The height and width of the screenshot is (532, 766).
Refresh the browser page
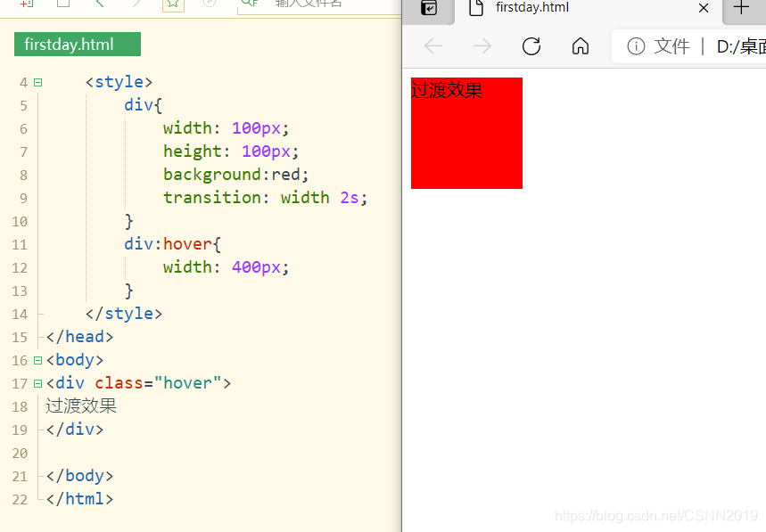(x=531, y=46)
